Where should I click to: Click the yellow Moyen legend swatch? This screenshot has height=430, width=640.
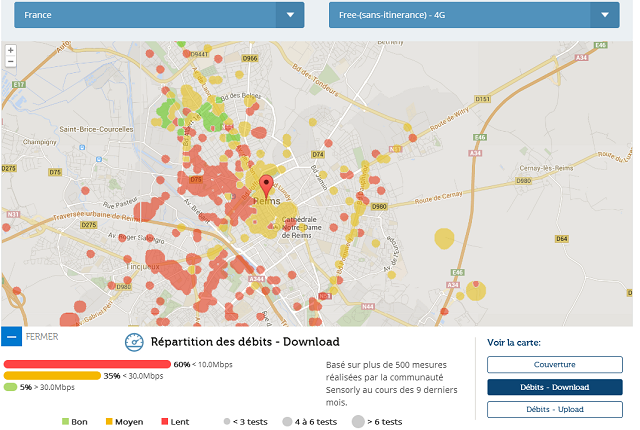(x=108, y=422)
